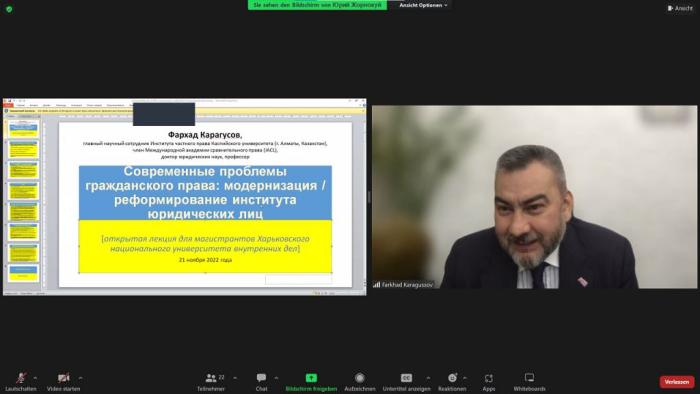Image resolution: width=700 pixels, height=394 pixels.
Task: Click the Ansicht view button top right
Action: coord(680,8)
